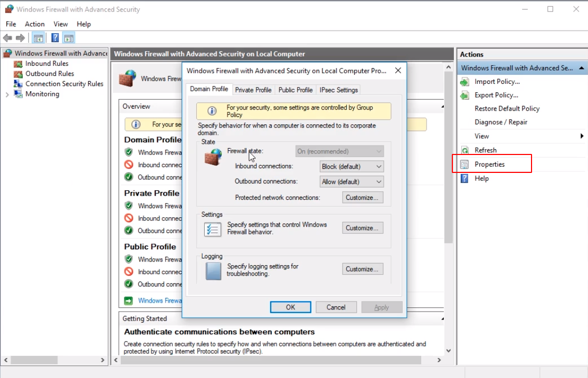Switch to the IPsec Settings tab
The image size is (588, 378).
(x=339, y=90)
